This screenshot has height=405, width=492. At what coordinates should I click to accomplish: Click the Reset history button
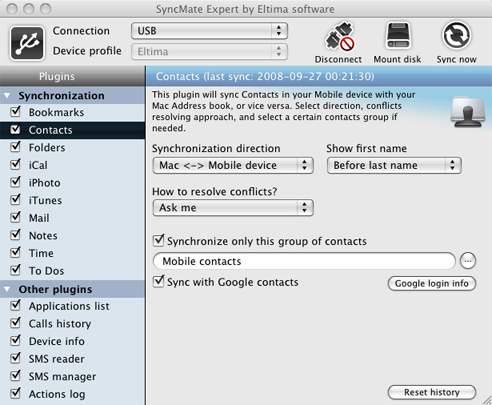coord(432,392)
